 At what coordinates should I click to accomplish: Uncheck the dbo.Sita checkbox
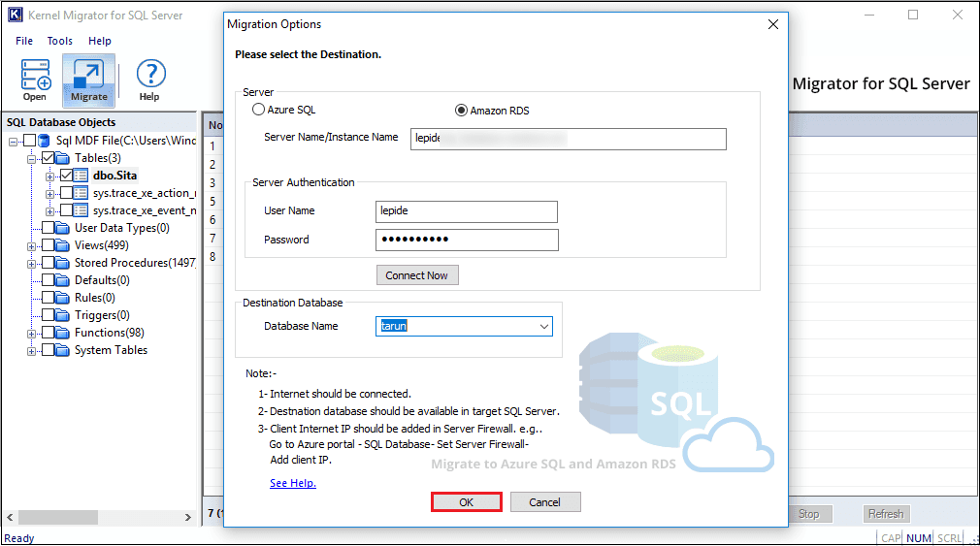(x=66, y=176)
